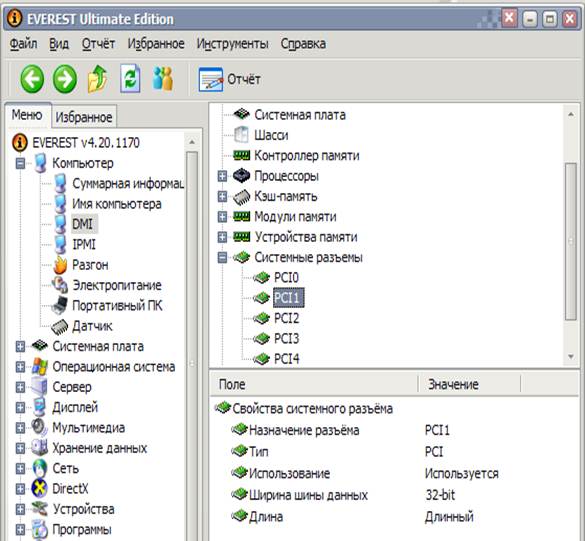The width and height of the screenshot is (585, 541).
Task: Click the PCI0 slot card icon
Action: click(261, 277)
